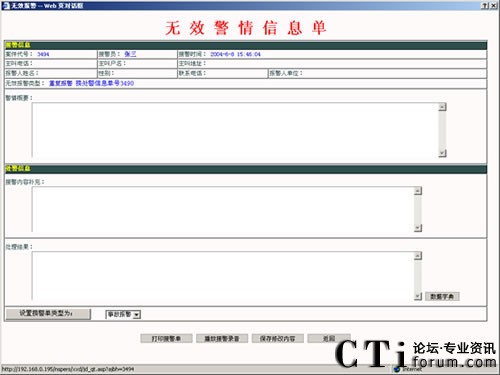Click the 打印接警单 print button
500x375 pixels.
166,338
